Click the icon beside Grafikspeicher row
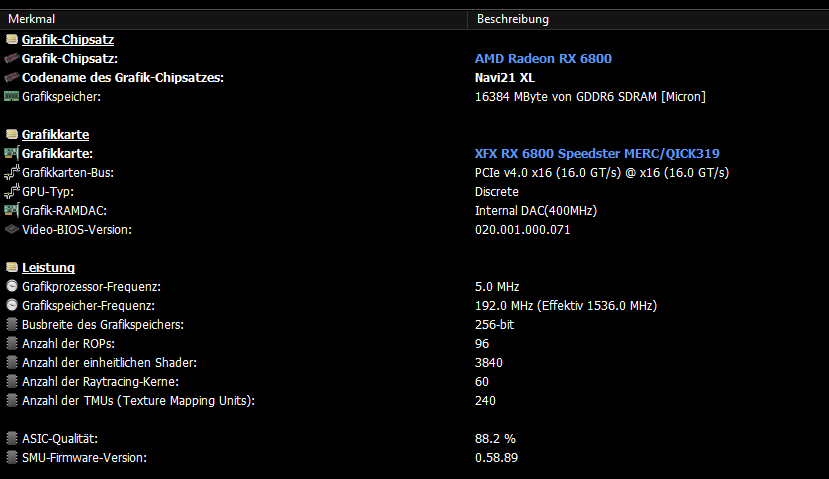 12,97
